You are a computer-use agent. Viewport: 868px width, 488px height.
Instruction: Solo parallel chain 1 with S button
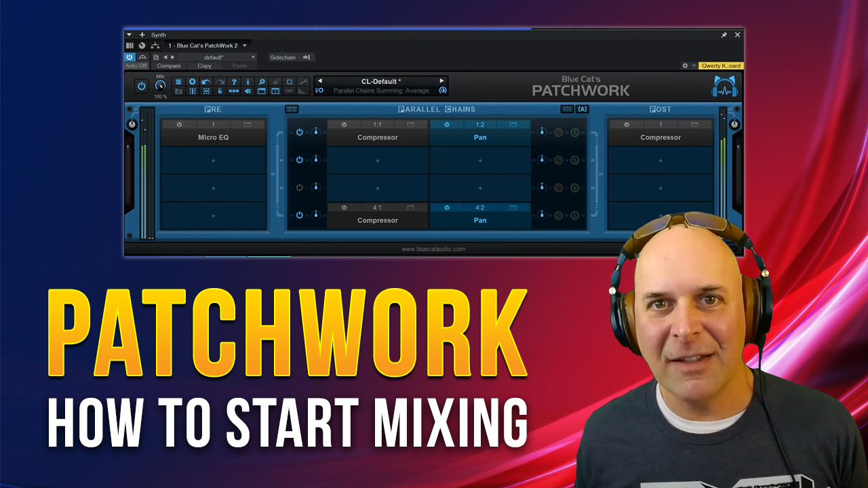[575, 132]
